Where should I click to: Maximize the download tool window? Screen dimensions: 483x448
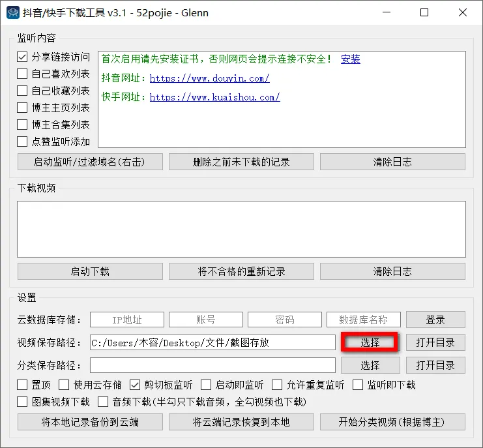tap(424, 12)
